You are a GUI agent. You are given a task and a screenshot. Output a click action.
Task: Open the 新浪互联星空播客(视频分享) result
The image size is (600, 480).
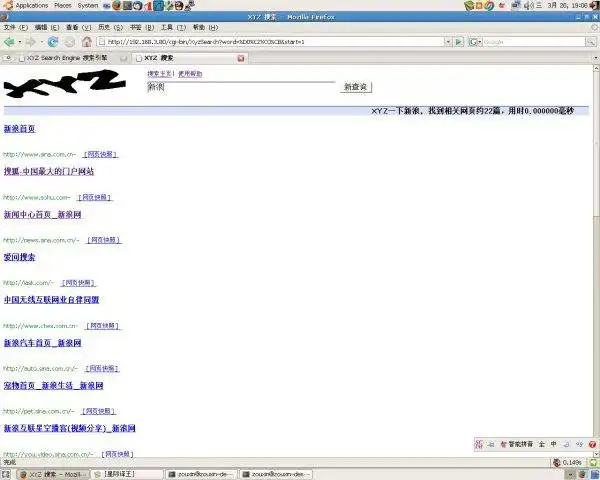pyautogui.click(x=70, y=428)
